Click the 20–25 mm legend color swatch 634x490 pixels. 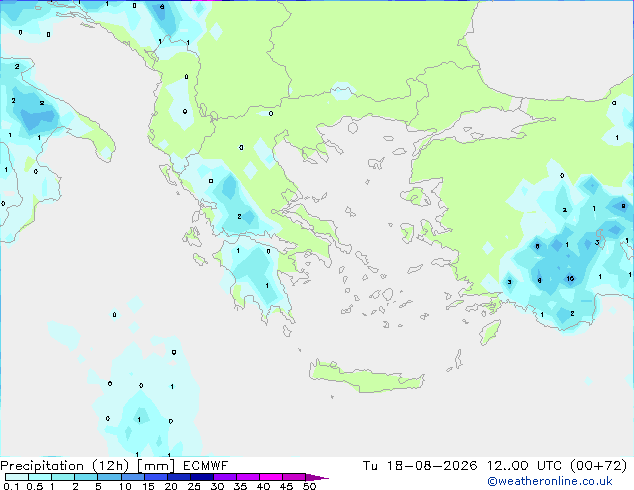pos(179,477)
